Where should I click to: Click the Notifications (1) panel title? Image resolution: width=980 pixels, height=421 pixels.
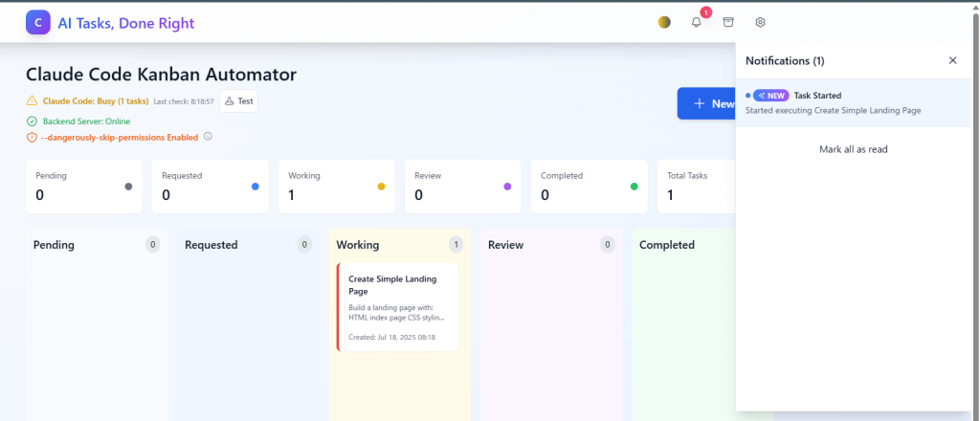click(785, 60)
